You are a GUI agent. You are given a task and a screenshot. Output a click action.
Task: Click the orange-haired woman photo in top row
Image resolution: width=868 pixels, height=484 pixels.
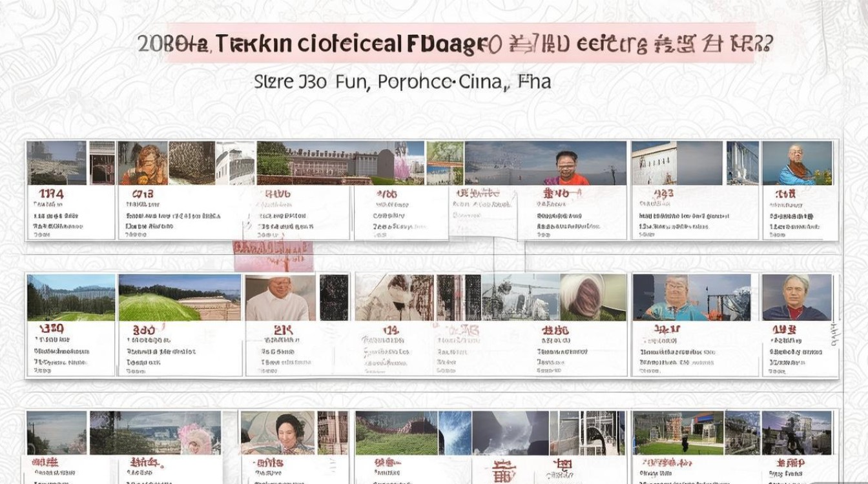pos(143,163)
